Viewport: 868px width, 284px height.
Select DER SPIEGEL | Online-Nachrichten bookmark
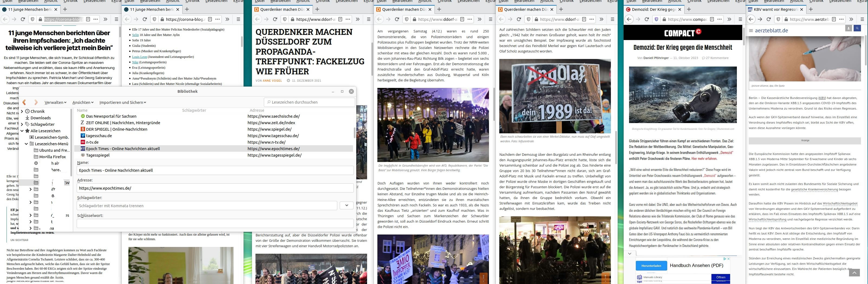click(x=214, y=129)
